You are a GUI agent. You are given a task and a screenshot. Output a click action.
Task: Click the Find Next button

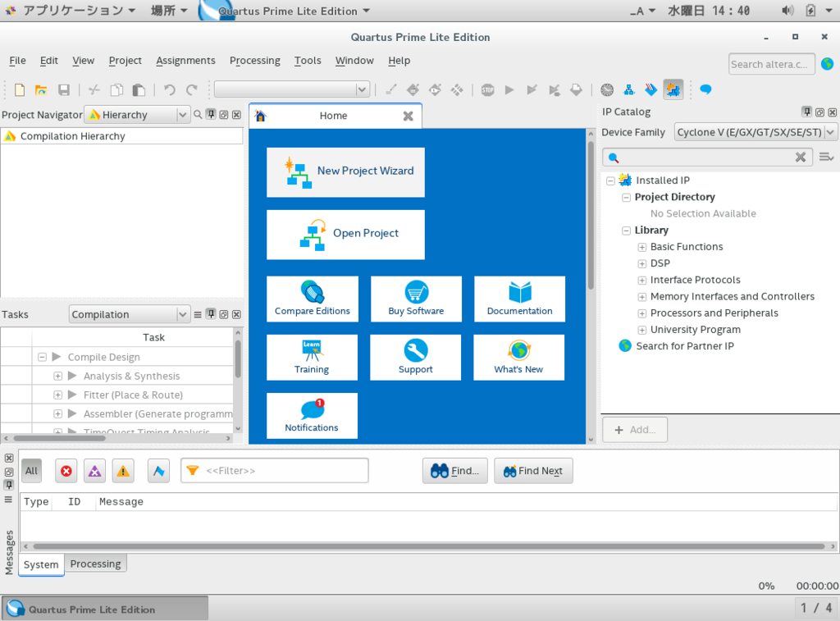(x=533, y=470)
